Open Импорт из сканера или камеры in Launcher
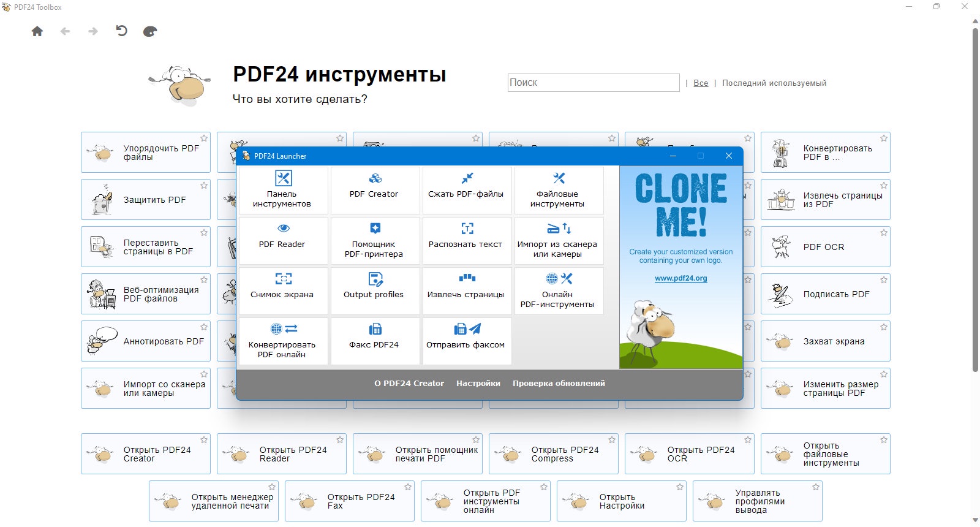The image size is (980, 527). [x=559, y=241]
